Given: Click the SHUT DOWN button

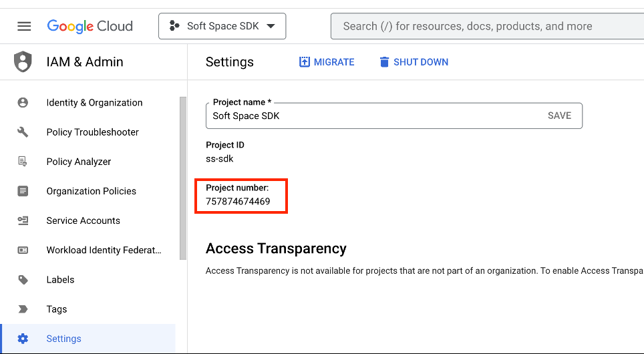Looking at the screenshot, I should tap(414, 62).
